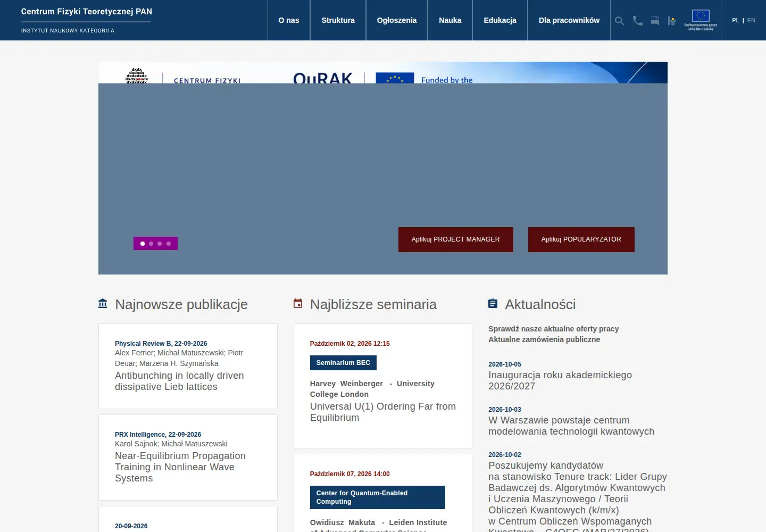The image size is (766, 532).
Task: Click the bank icon beside Najnowsze publikacje
Action: 103,303
